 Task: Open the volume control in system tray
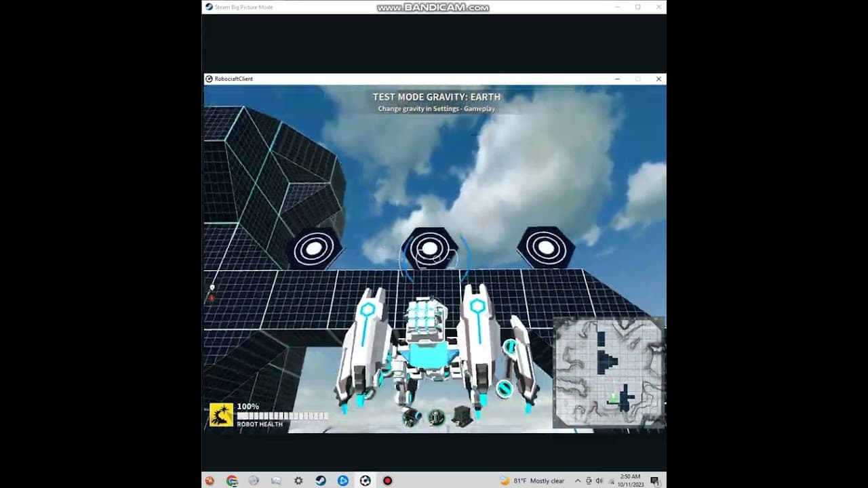coord(599,481)
